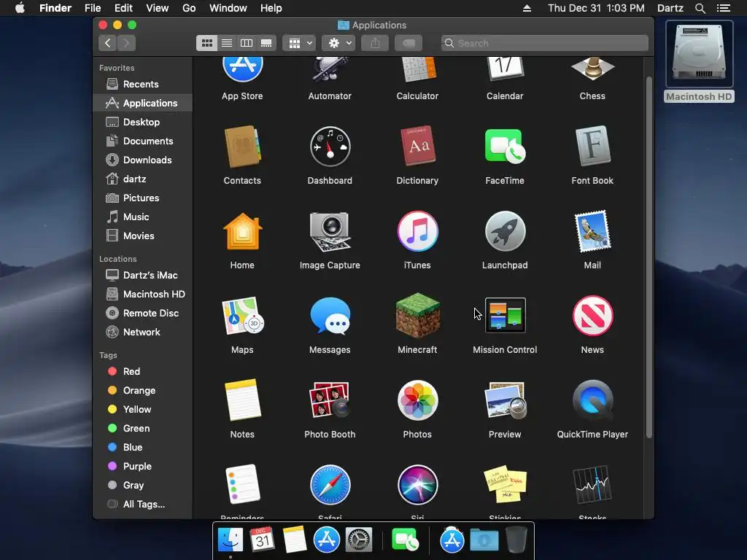Click the Notes app in Applications window
The height and width of the screenshot is (560, 747).
[x=242, y=400]
